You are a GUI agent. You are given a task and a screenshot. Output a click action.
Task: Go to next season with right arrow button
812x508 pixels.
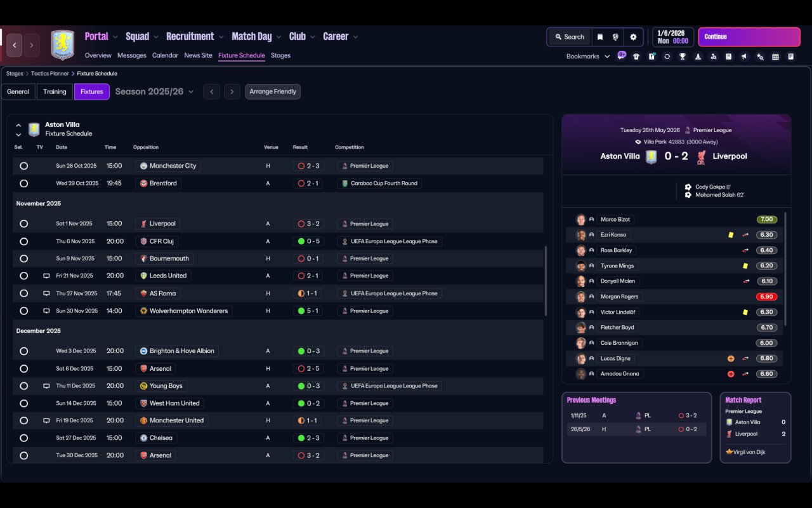coord(232,91)
